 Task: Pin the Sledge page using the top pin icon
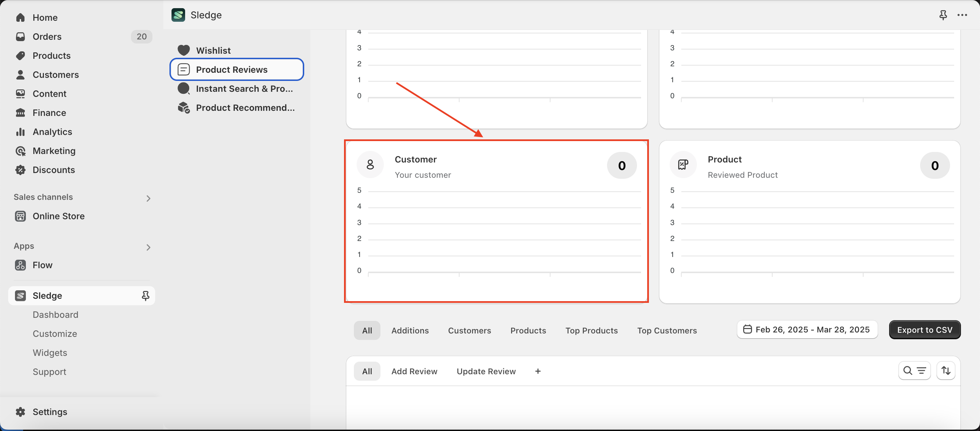tap(943, 15)
